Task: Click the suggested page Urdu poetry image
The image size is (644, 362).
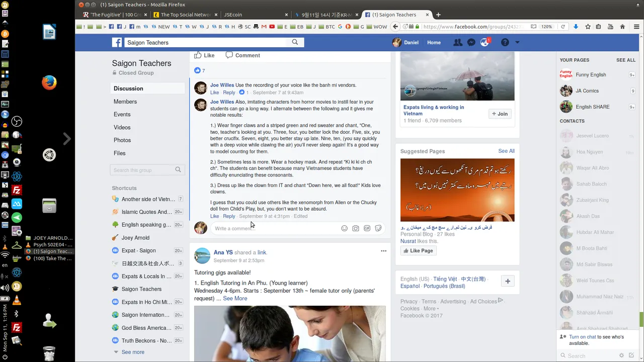Action: (x=457, y=190)
